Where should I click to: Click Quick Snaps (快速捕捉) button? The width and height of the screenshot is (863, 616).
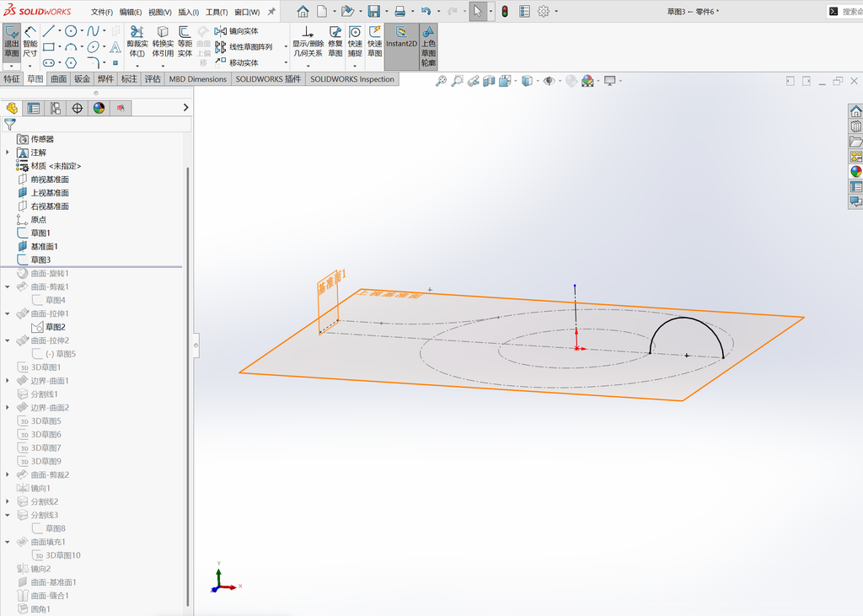355,42
